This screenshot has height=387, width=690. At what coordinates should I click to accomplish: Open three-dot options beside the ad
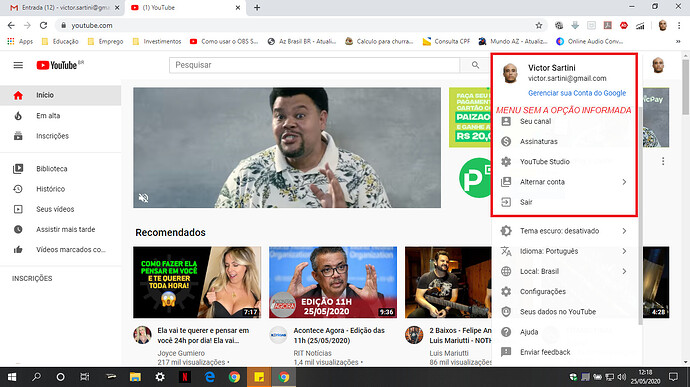click(663, 162)
